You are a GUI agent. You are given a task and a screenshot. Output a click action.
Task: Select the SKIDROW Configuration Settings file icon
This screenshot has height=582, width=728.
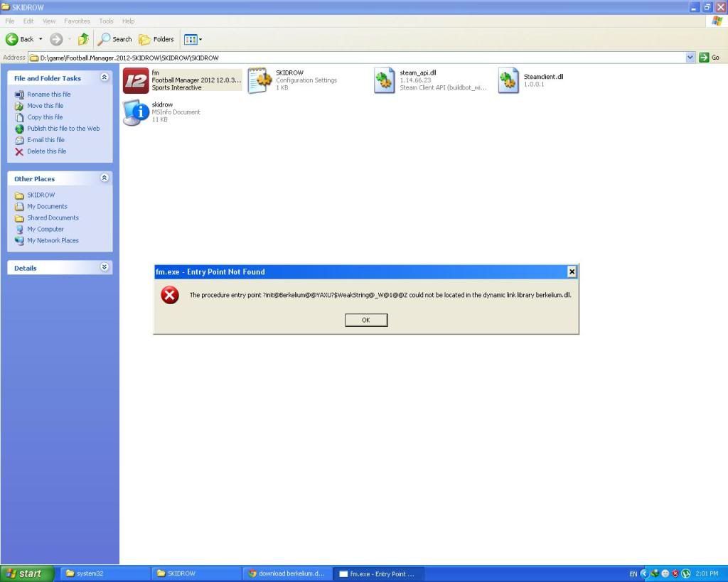pos(260,80)
